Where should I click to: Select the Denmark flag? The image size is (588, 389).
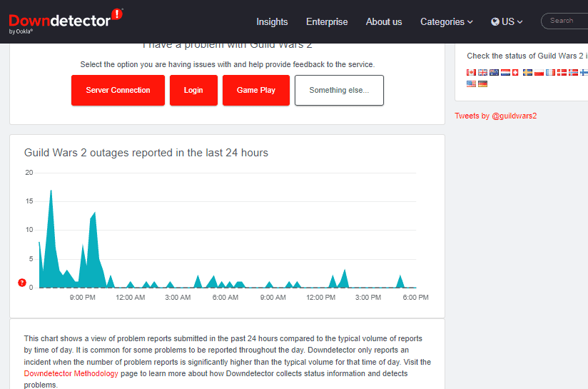[562, 72]
